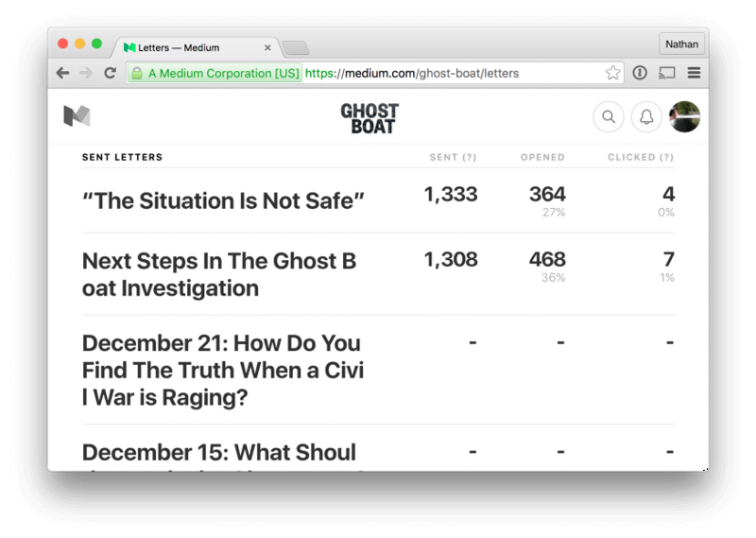Click the browser forward arrow
Viewport: 756px width, 538px height.
click(86, 73)
